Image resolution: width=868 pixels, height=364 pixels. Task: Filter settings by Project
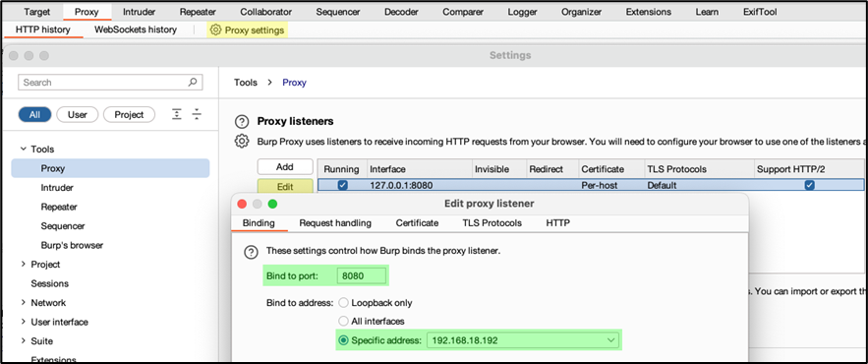click(x=129, y=115)
